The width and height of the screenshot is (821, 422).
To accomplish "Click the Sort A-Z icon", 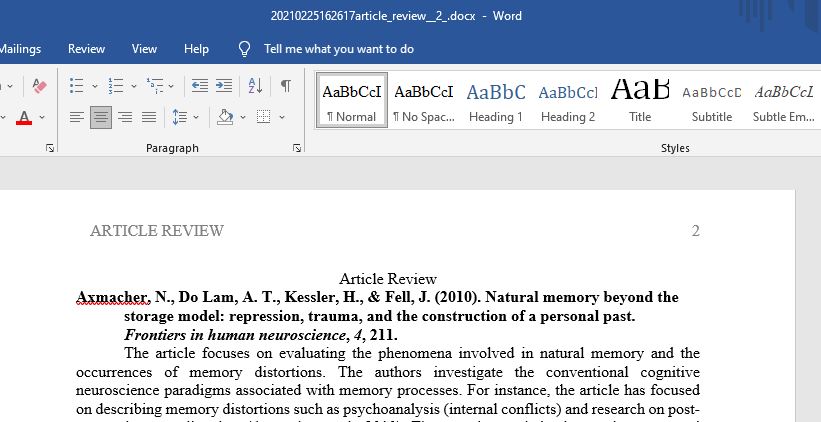I will pos(255,85).
